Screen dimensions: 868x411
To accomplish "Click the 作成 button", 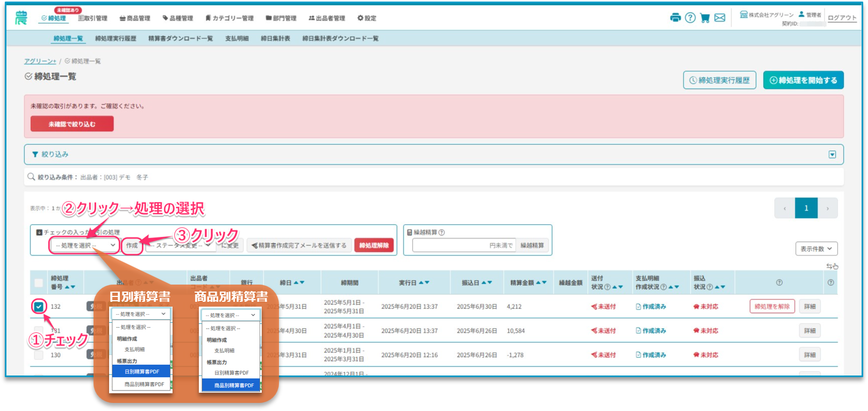I will (132, 245).
